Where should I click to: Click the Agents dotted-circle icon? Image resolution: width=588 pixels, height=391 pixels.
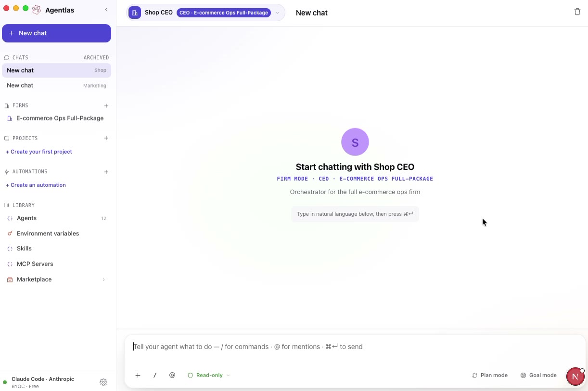(x=10, y=218)
